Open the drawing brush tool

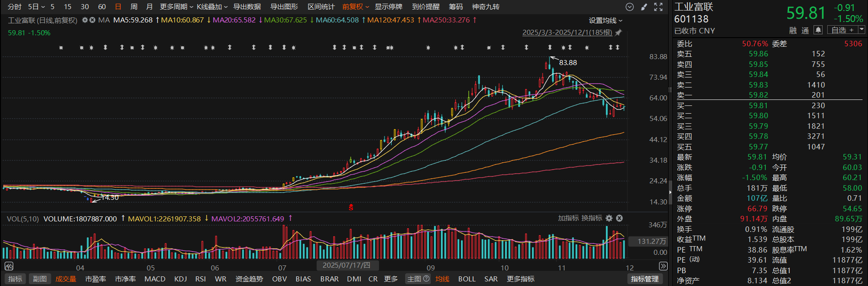pos(644,7)
